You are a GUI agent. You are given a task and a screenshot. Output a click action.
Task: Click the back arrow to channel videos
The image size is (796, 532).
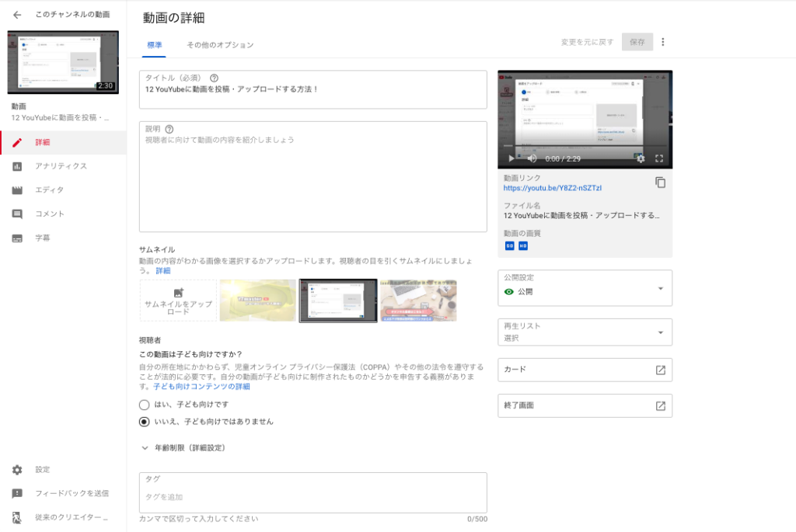point(17,15)
